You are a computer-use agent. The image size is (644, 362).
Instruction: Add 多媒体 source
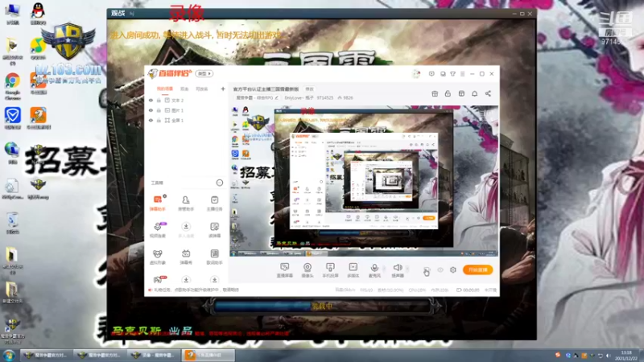coord(353,270)
